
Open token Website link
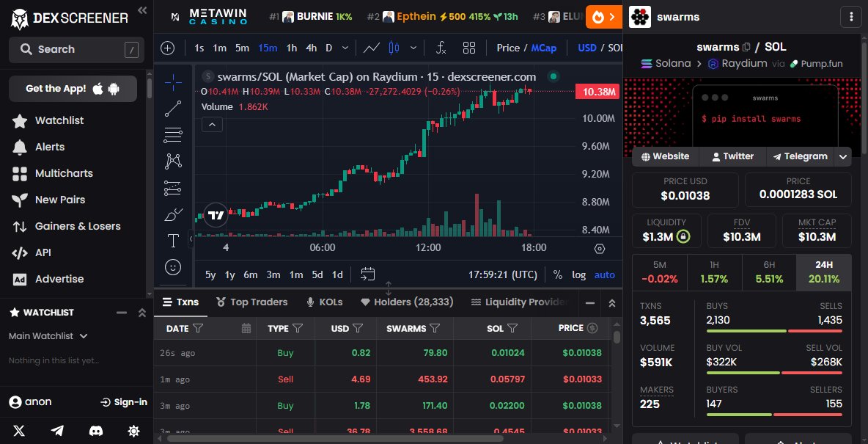point(665,156)
